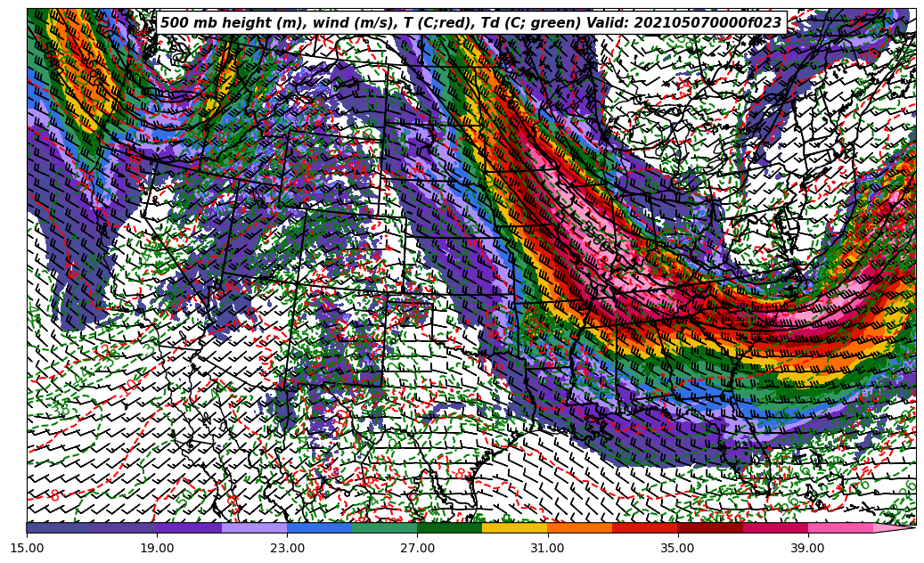This screenshot has width=924, height=563.
Task: Click the 27.00 colorbar tick label
Action: pos(417,548)
